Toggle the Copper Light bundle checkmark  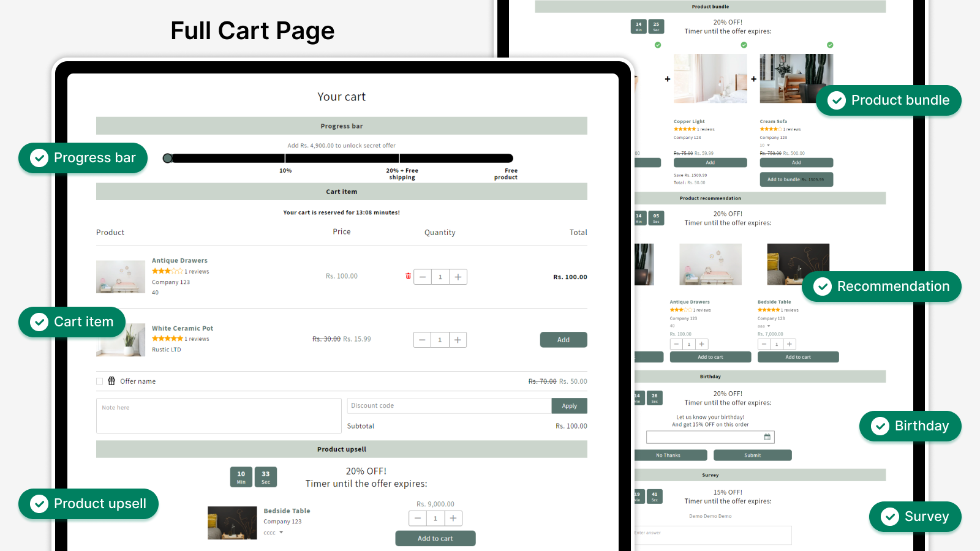[744, 45]
